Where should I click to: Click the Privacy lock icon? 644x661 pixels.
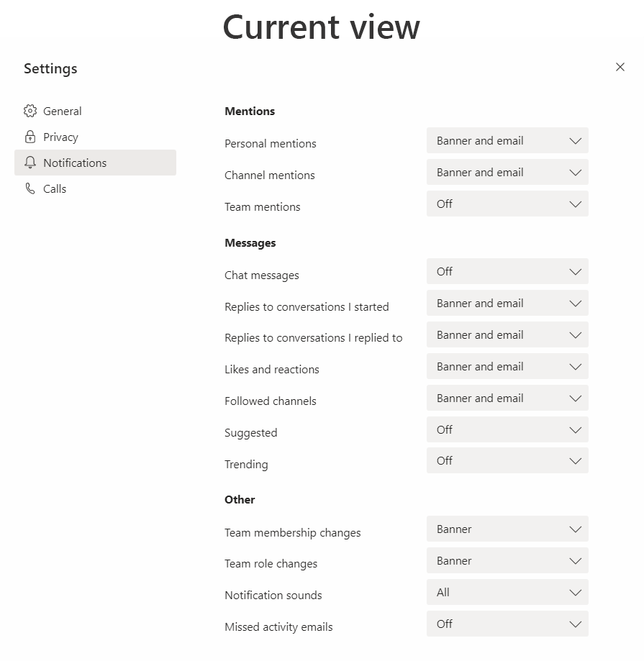tap(30, 137)
